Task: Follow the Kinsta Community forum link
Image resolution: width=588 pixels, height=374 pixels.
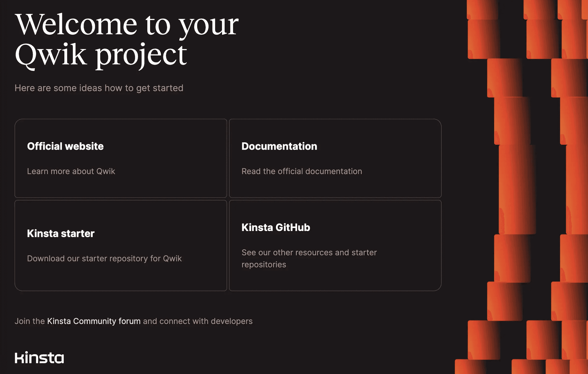Action: tap(94, 321)
